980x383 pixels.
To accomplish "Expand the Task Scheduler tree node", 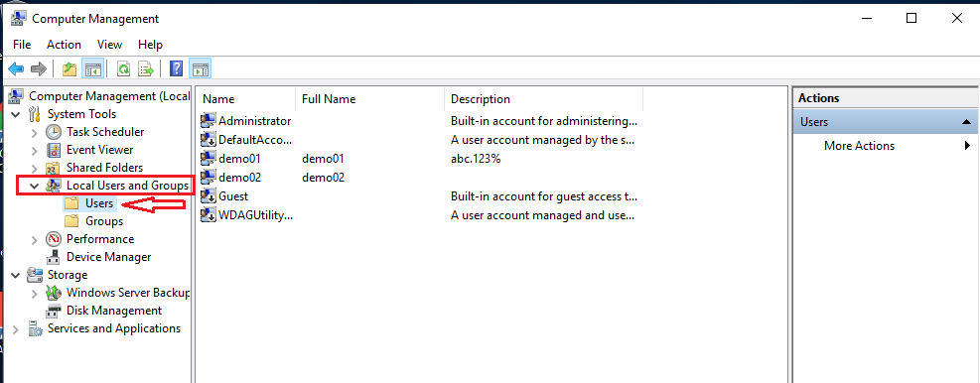I will (x=35, y=132).
